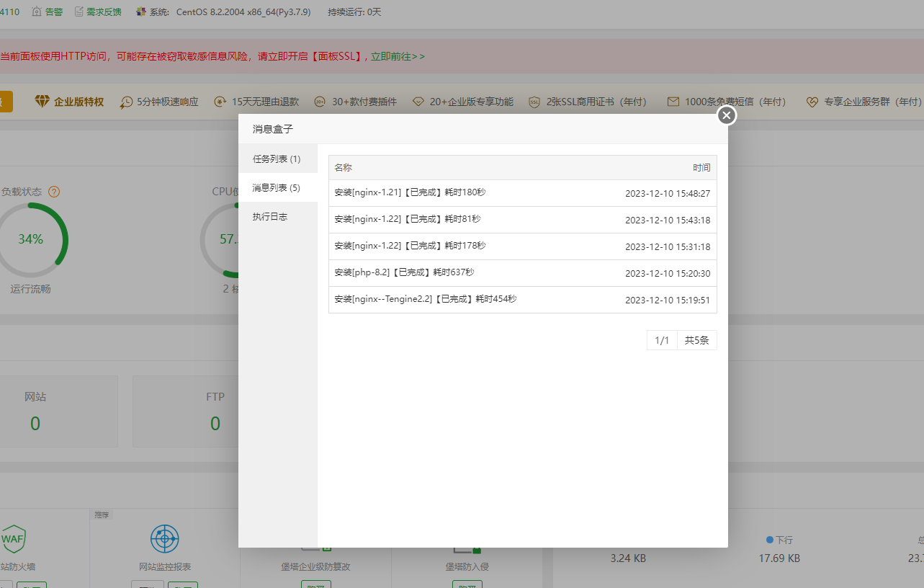924x588 pixels.
Task: Open the 网站监控报表 plugin label
Action: tap(165, 567)
